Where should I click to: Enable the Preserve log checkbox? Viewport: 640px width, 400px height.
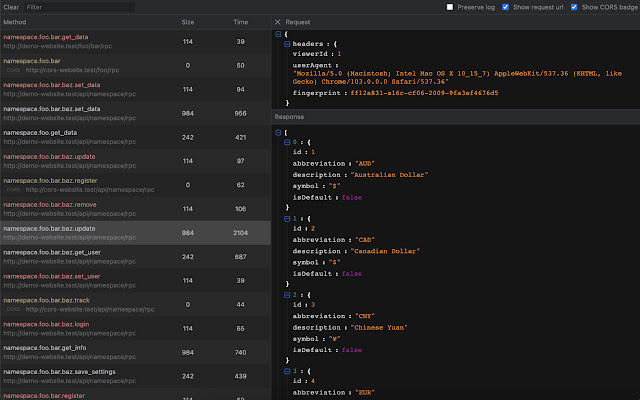coord(451,7)
